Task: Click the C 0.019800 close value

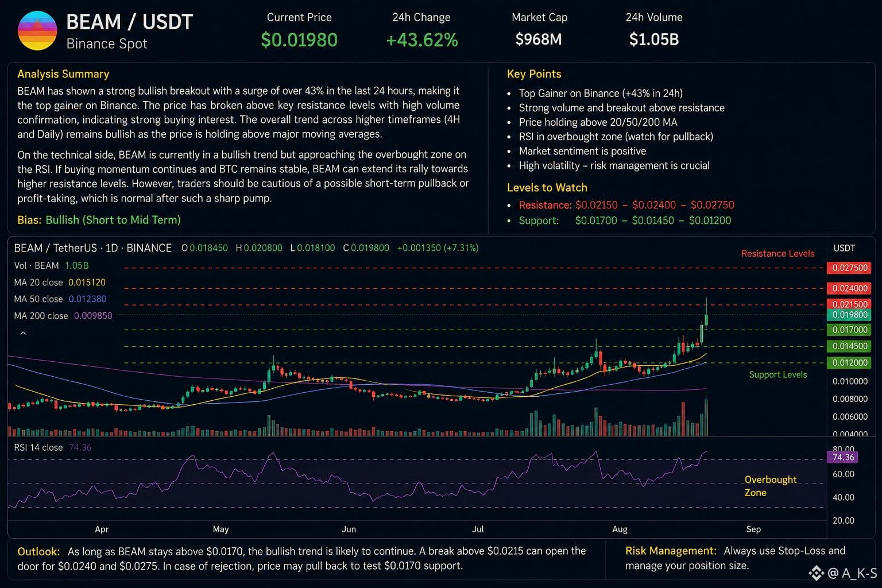Action: point(366,248)
